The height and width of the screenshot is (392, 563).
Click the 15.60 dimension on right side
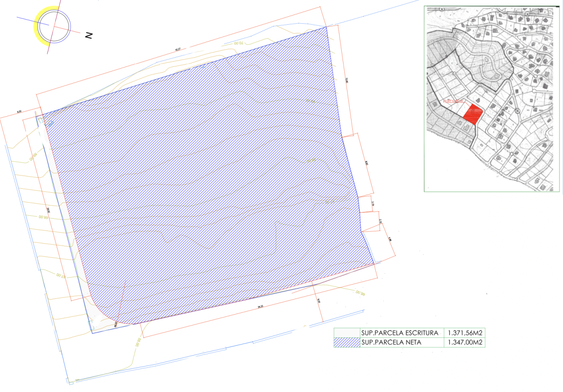click(x=347, y=80)
